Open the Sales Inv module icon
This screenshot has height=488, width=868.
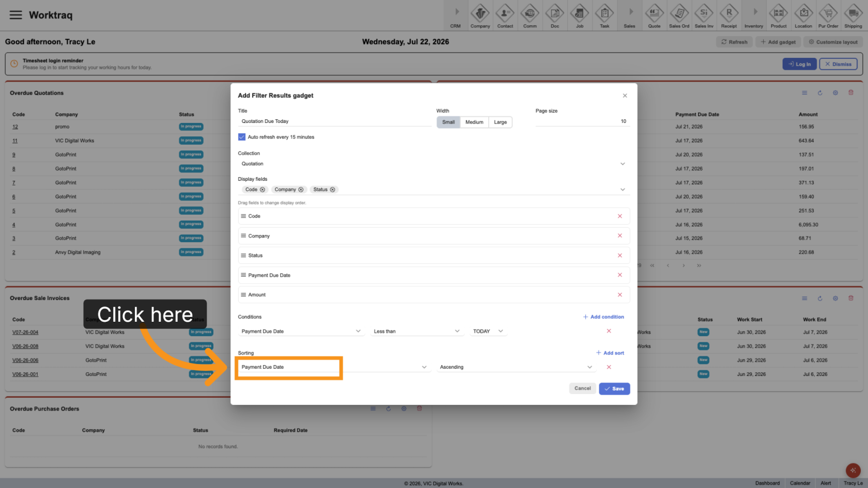pyautogui.click(x=704, y=15)
